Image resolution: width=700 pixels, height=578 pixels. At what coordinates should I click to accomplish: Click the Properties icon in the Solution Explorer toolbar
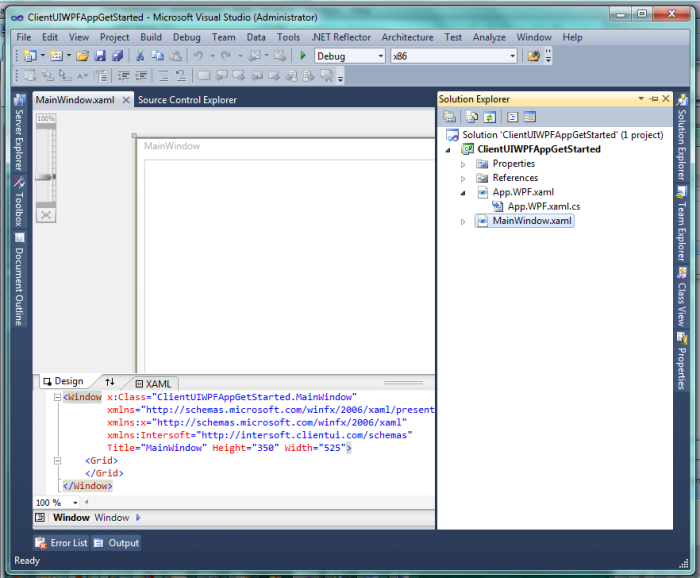(449, 117)
